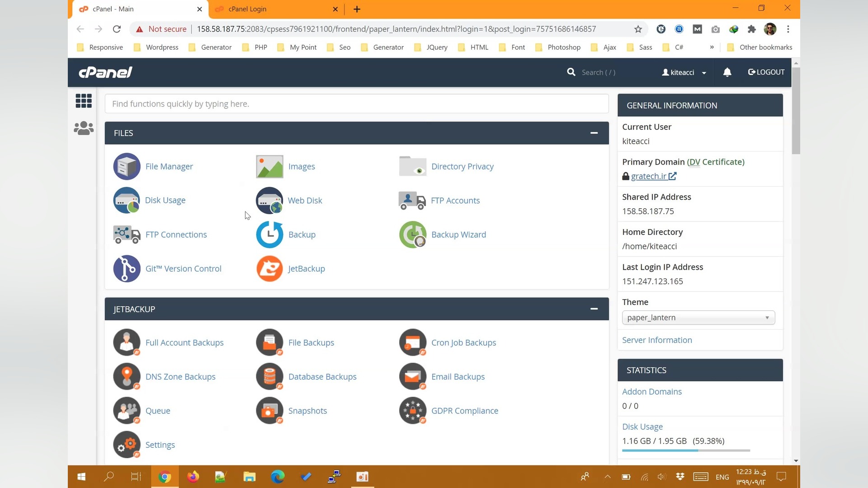Open the FTP Connections icon

point(127,235)
